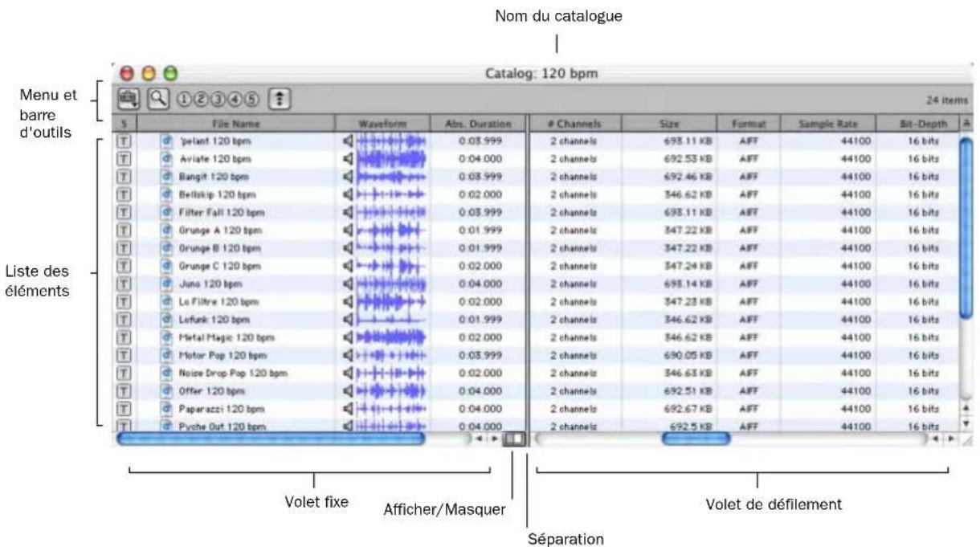Click the Aviate 120 bpm waveform
The width and height of the screenshot is (980, 547).
click(x=391, y=159)
